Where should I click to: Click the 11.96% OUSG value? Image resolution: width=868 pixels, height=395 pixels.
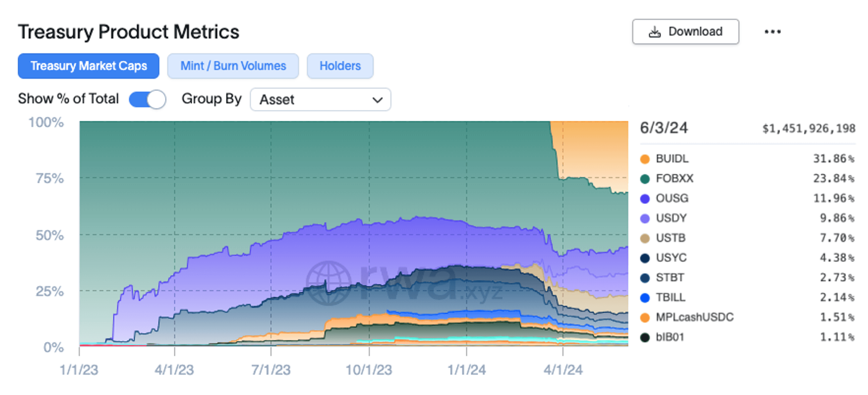click(x=833, y=198)
